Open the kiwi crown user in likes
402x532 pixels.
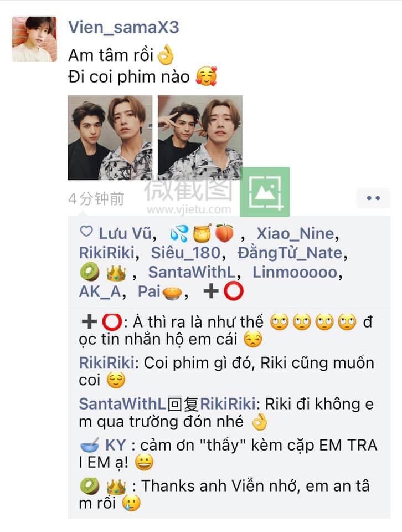[x=103, y=273]
